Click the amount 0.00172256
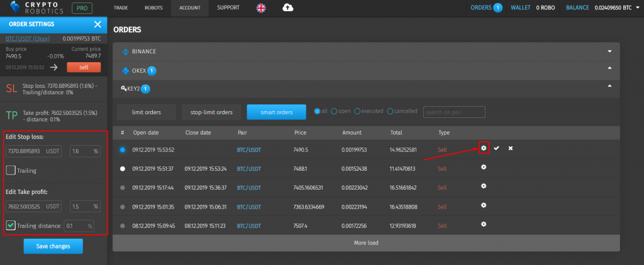 pyautogui.click(x=354, y=225)
